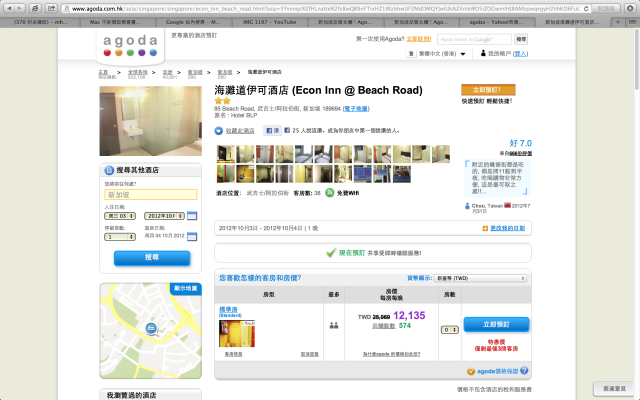The image size is (640, 400).
Task: Click the Facebook like button
Action: [272, 131]
